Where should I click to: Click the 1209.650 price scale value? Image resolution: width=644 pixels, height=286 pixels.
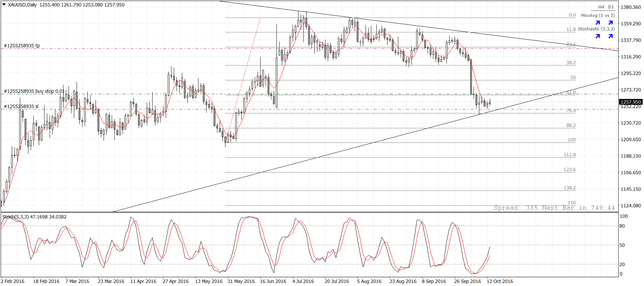[x=630, y=139]
